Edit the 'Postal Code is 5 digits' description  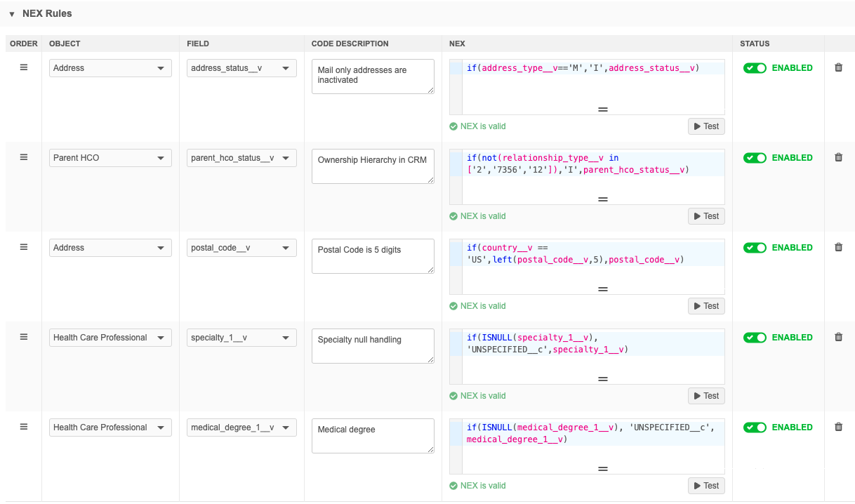(x=372, y=256)
